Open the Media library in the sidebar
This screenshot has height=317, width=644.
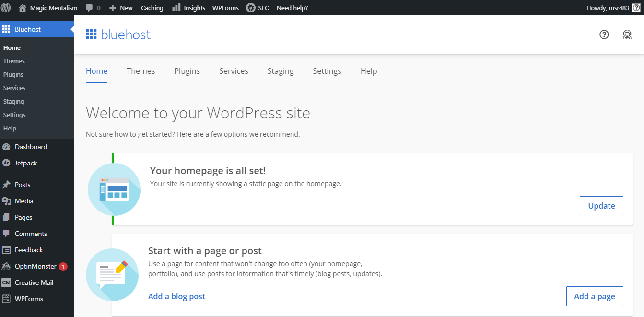23,201
